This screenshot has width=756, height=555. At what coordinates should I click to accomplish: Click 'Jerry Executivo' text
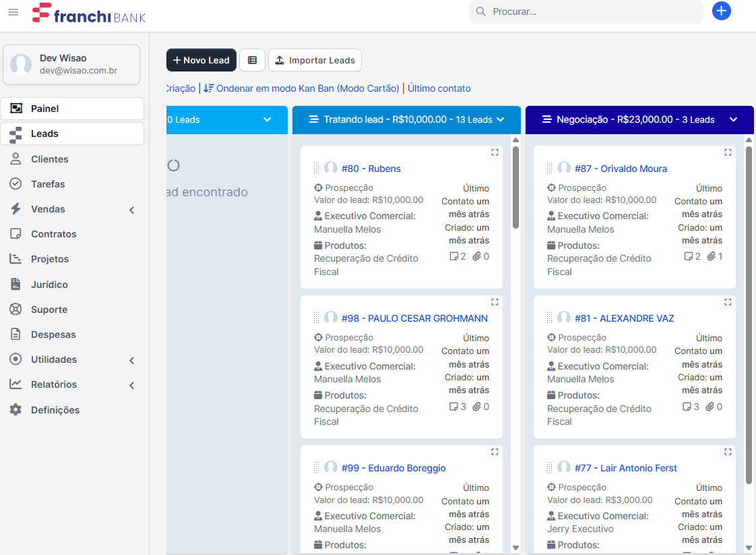[x=581, y=529]
